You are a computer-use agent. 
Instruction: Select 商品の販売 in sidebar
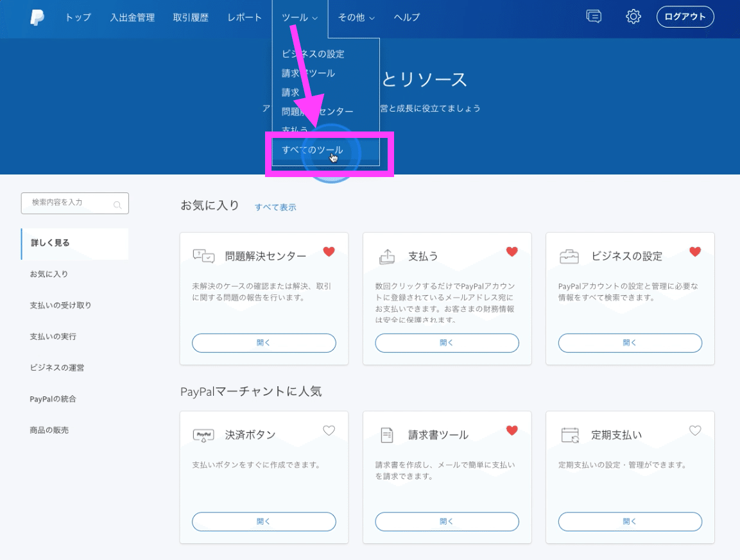pos(49,430)
